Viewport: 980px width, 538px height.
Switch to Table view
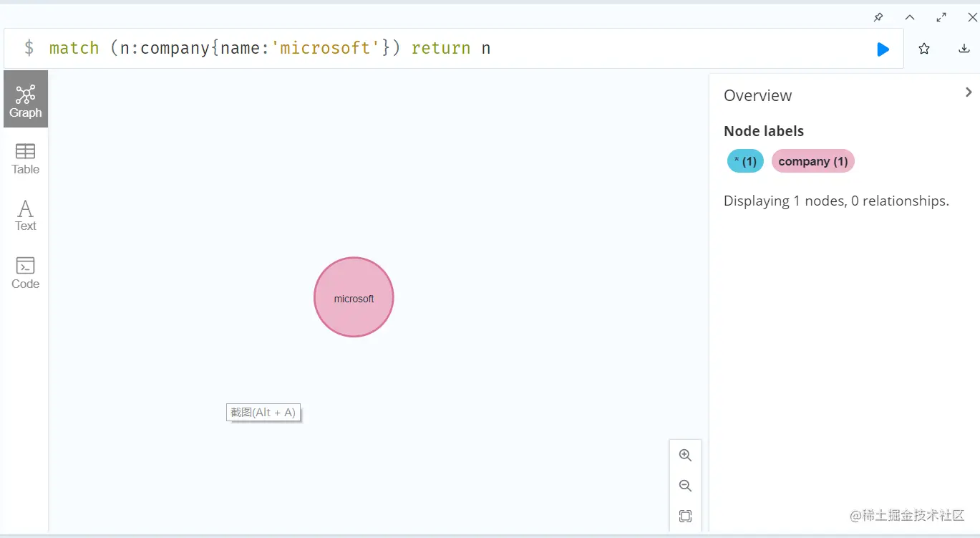(26, 158)
